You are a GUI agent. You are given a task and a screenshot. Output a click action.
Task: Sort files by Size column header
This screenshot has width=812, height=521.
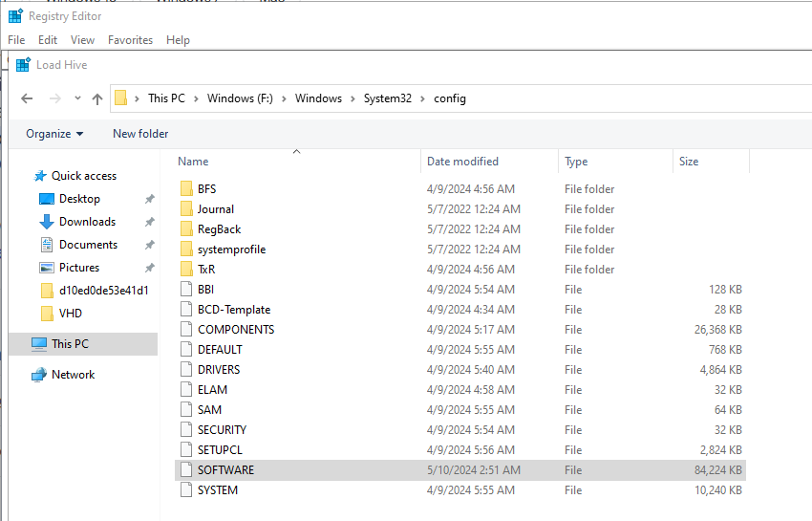689,162
